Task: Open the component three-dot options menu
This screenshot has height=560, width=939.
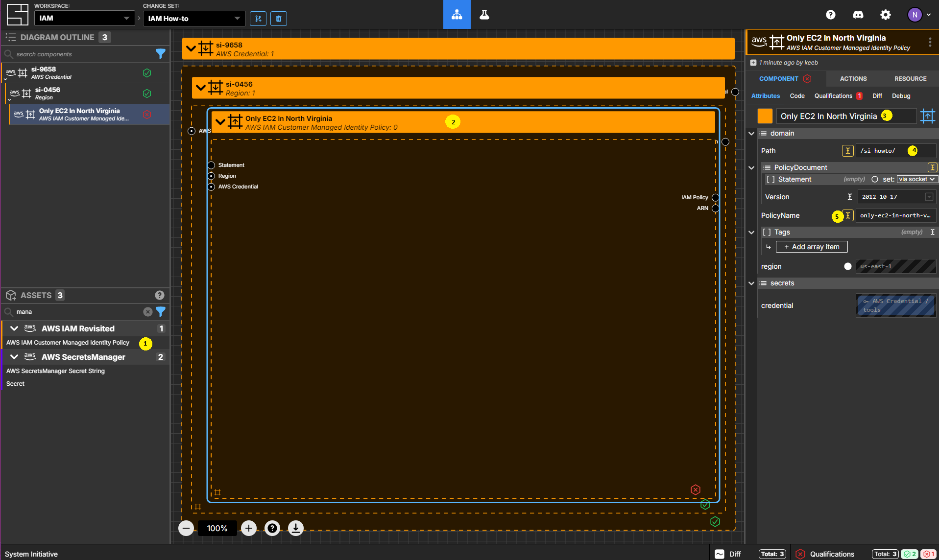Action: click(930, 42)
